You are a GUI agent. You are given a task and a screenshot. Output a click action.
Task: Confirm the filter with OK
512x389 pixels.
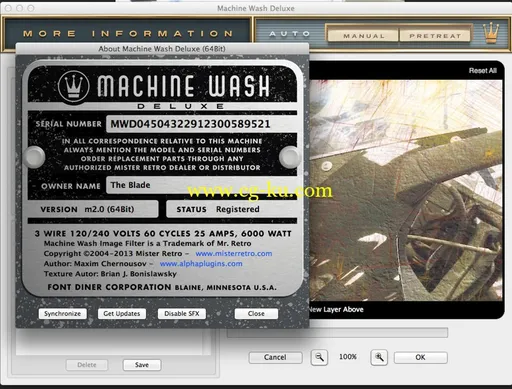tap(420, 357)
